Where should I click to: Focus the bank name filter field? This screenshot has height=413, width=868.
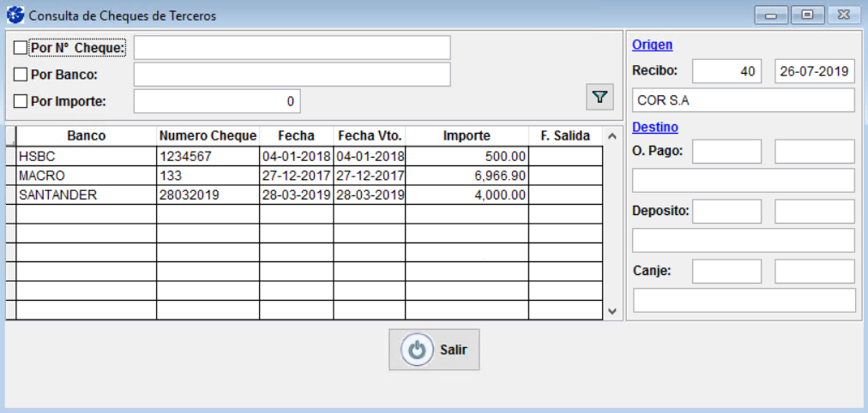pos(292,75)
